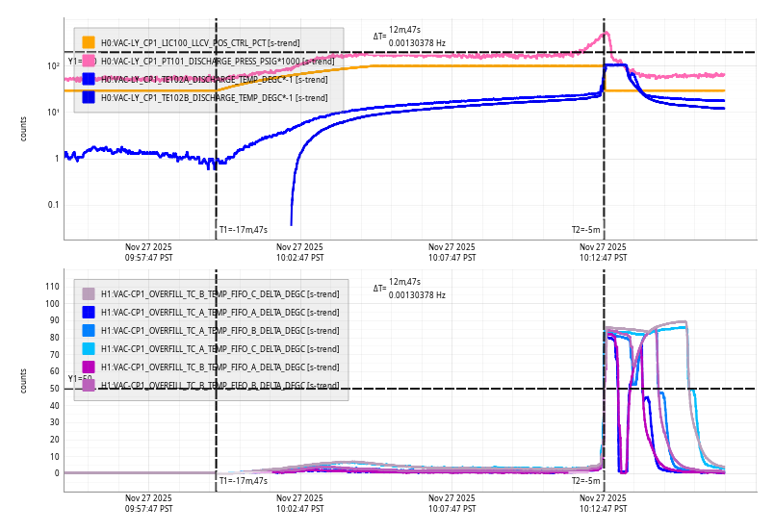The width and height of the screenshot is (774, 532).
Task: Click the OVERFILL_TC_B_TEMP_FIFO_C legend swatch
Action: click(x=89, y=294)
